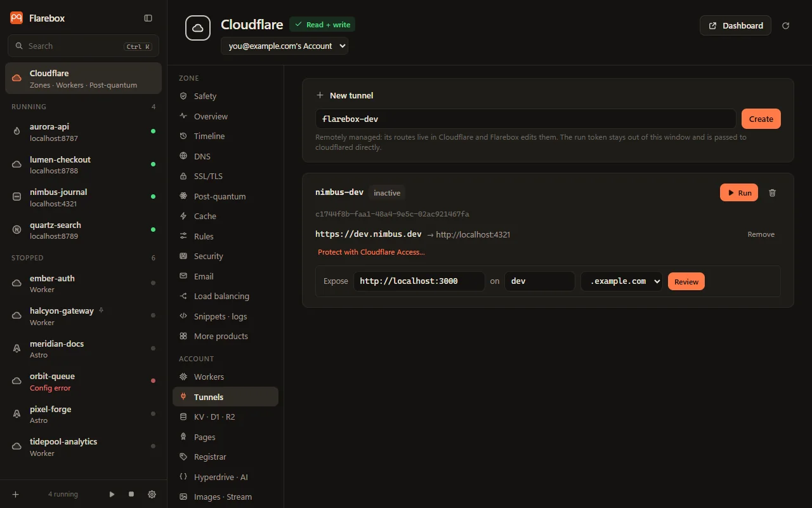
Task: Click the Registrar tag icon
Action: coord(183,457)
